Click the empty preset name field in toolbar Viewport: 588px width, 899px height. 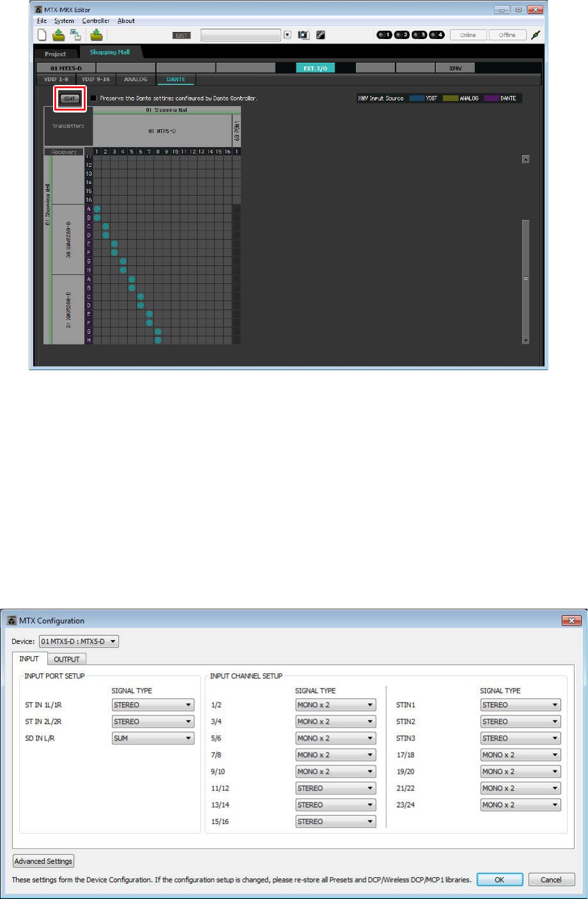(x=241, y=35)
